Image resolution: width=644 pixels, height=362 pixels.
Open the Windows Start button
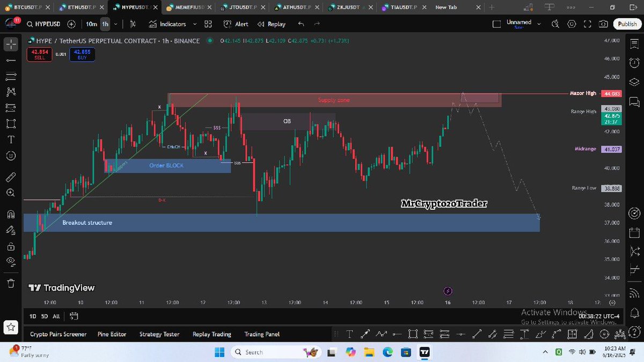click(219, 352)
